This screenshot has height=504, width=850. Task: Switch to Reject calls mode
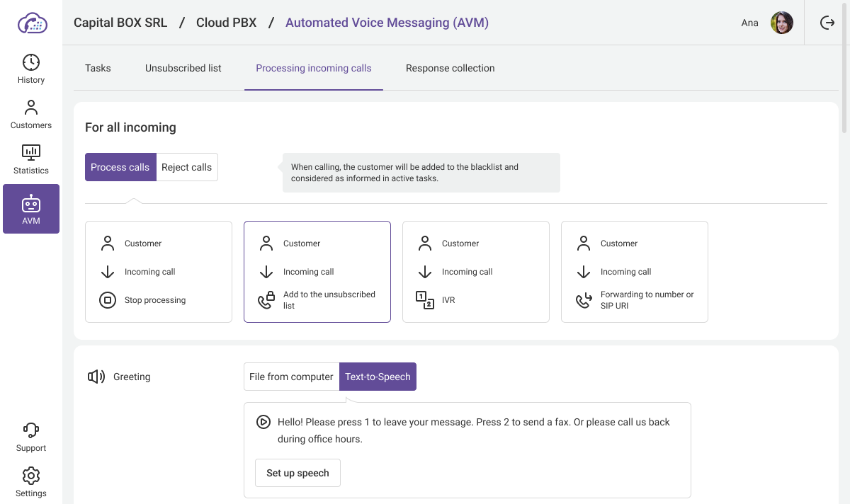[x=186, y=167]
